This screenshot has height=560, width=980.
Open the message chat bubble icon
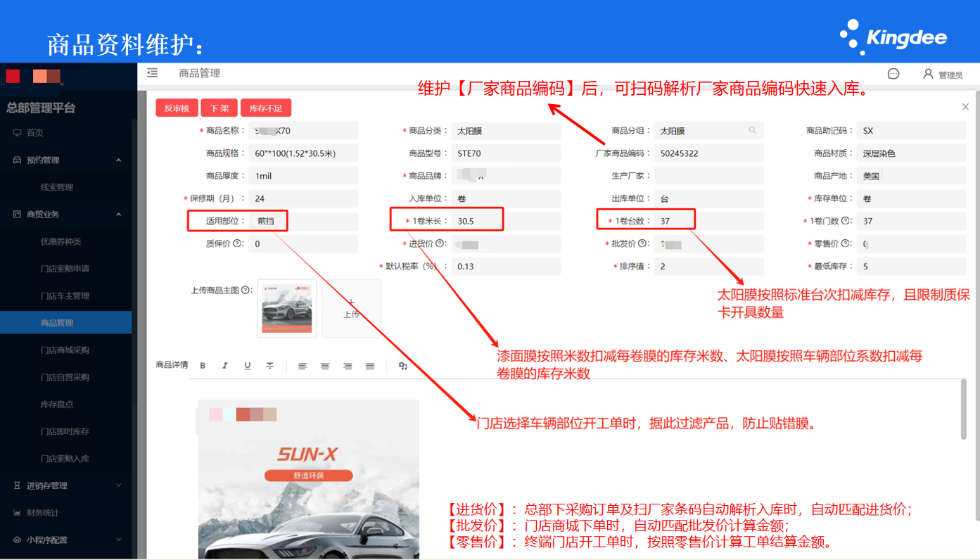click(x=893, y=74)
